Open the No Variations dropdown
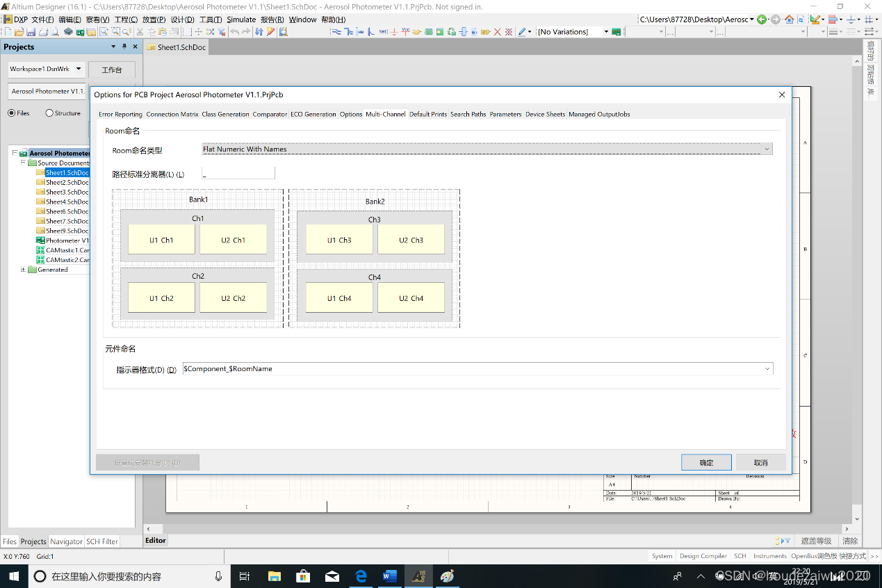Screen dimensions: 882x588 (606, 32)
